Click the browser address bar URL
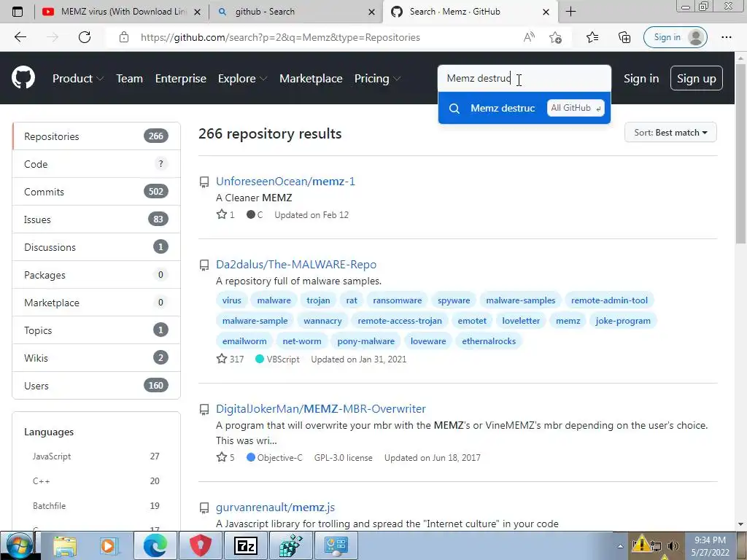747x560 pixels. tap(280, 37)
